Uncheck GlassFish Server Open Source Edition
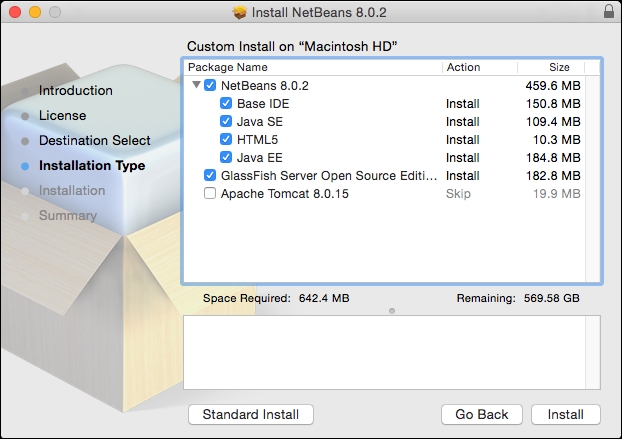The image size is (622, 439). (x=210, y=175)
